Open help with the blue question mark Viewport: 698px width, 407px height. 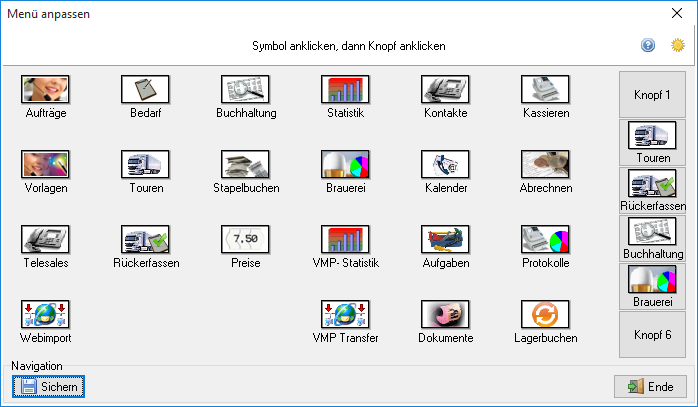tap(648, 45)
